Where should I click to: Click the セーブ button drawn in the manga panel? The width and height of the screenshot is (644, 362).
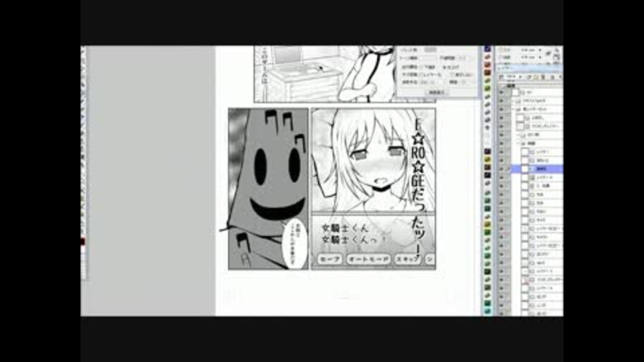[330, 259]
